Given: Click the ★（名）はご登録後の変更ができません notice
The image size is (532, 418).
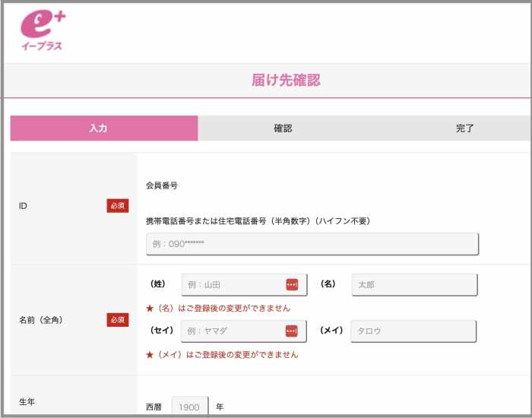Looking at the screenshot, I should (218, 308).
